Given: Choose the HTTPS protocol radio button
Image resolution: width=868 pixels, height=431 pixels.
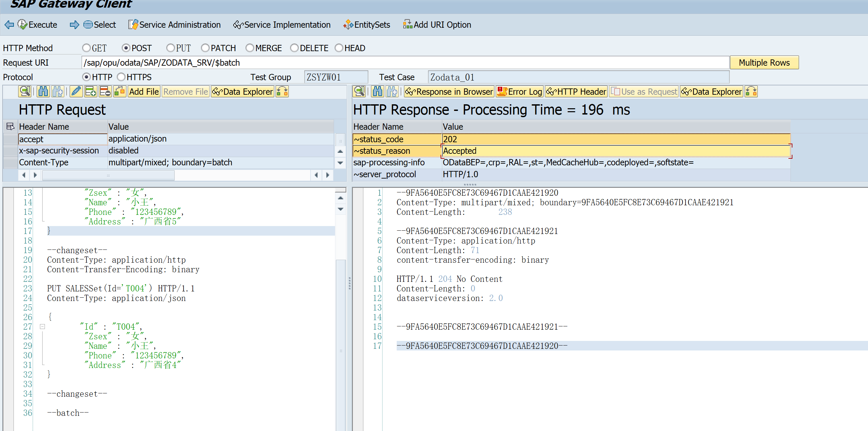Looking at the screenshot, I should [x=121, y=77].
